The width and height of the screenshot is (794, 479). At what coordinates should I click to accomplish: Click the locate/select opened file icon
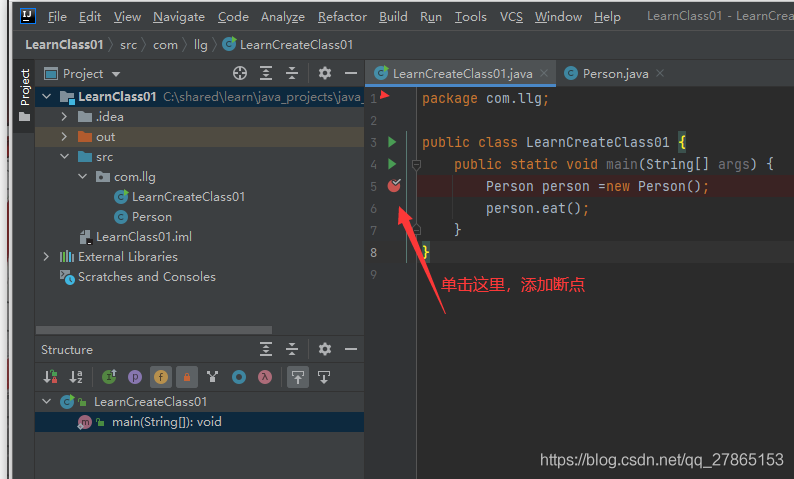(240, 73)
